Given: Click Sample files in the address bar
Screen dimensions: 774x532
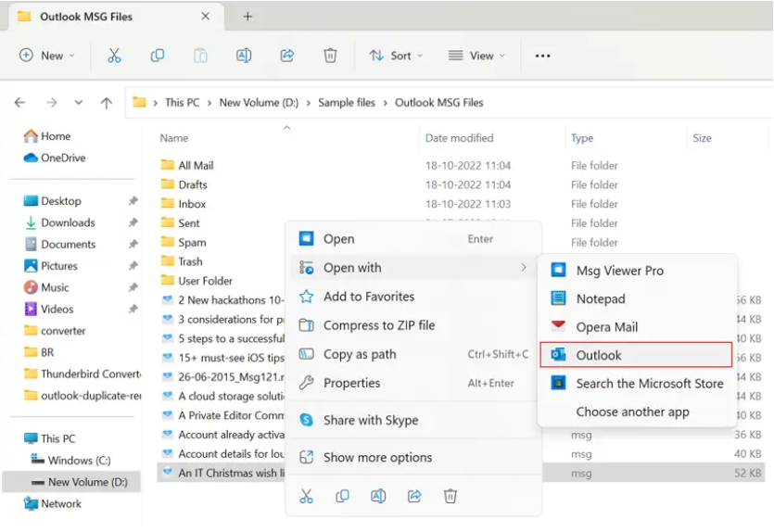Looking at the screenshot, I should coord(347,103).
